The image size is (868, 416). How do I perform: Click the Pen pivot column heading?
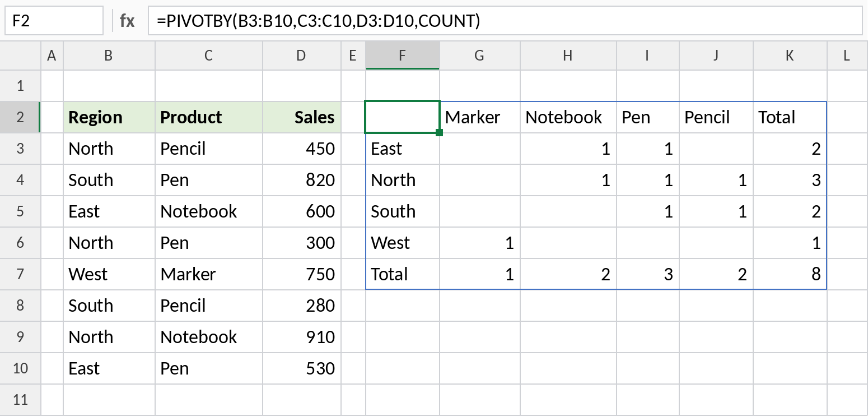tap(648, 117)
